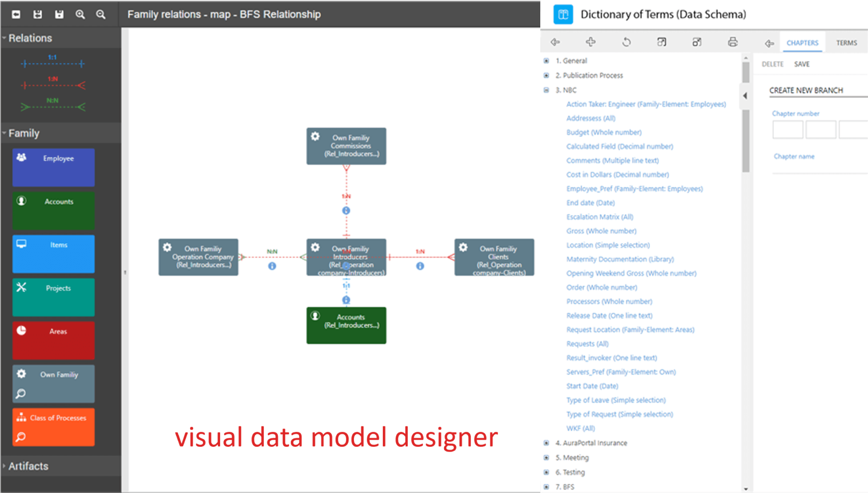Viewport: 868px width, 493px height.
Task: Click the zoom out magnifier icon
Action: tap(101, 15)
